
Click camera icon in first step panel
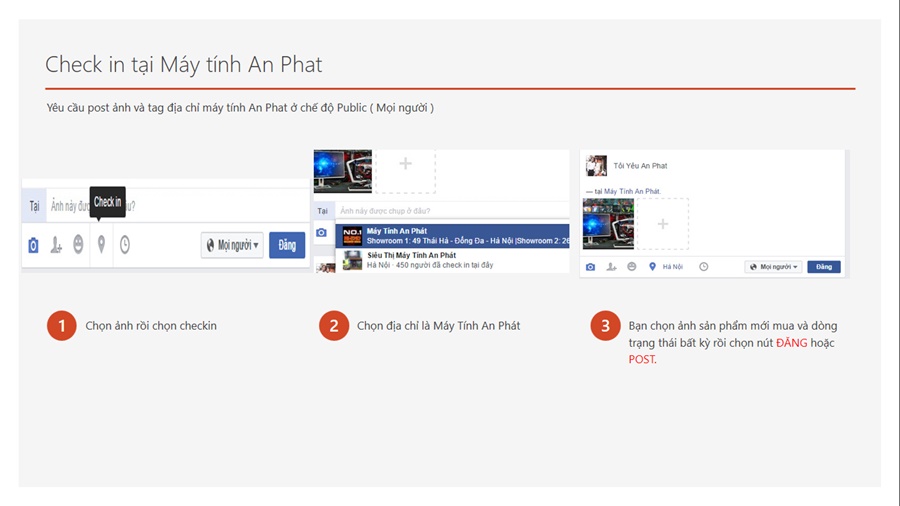tap(33, 246)
